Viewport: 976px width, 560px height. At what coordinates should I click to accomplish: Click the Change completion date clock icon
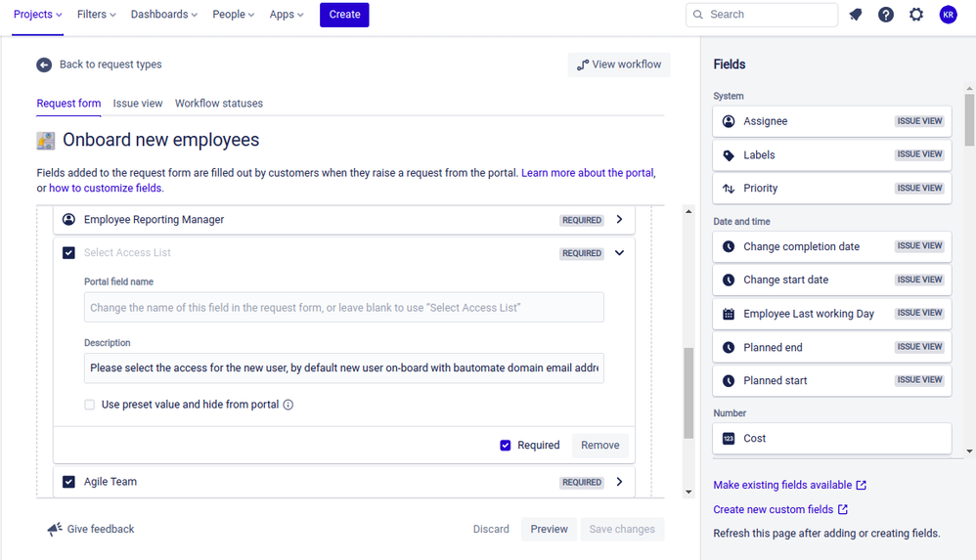pos(729,246)
